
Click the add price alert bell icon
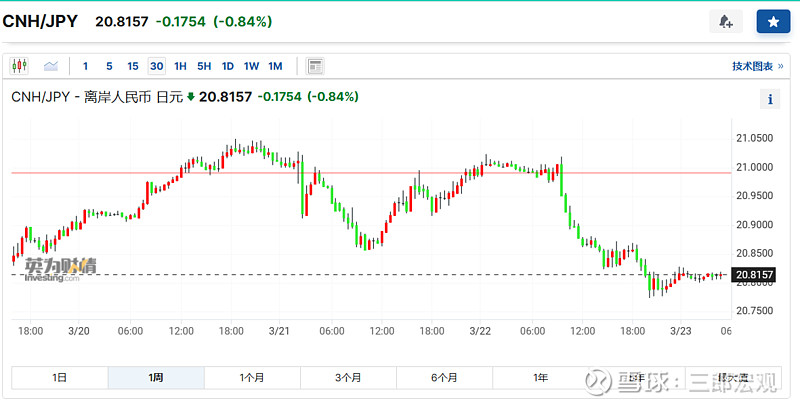pos(725,21)
